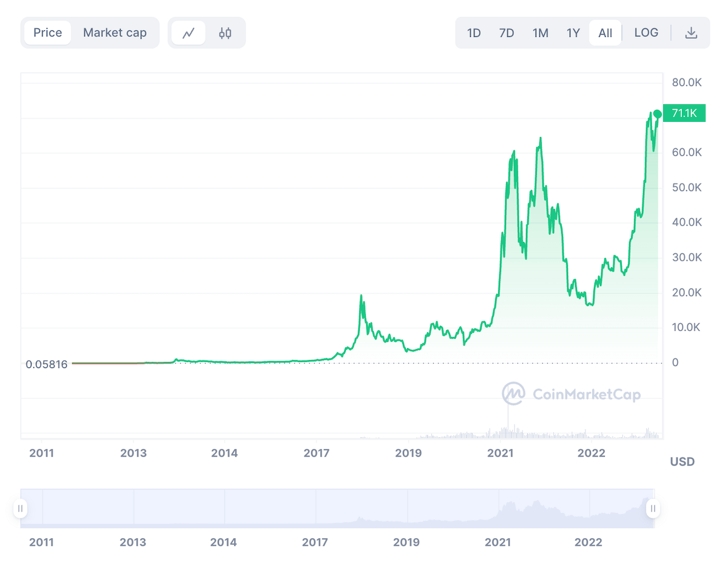Enable the All time range
The height and width of the screenshot is (562, 728).
click(x=605, y=33)
